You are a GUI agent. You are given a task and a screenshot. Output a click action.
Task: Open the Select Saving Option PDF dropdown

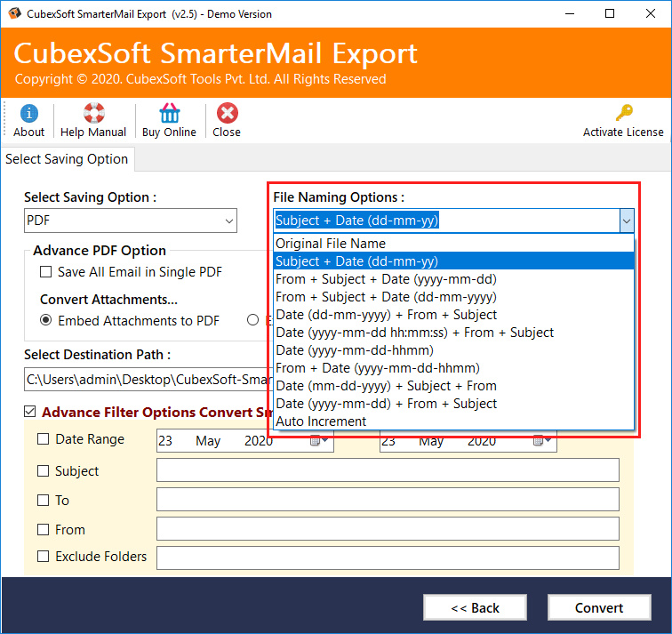131,221
